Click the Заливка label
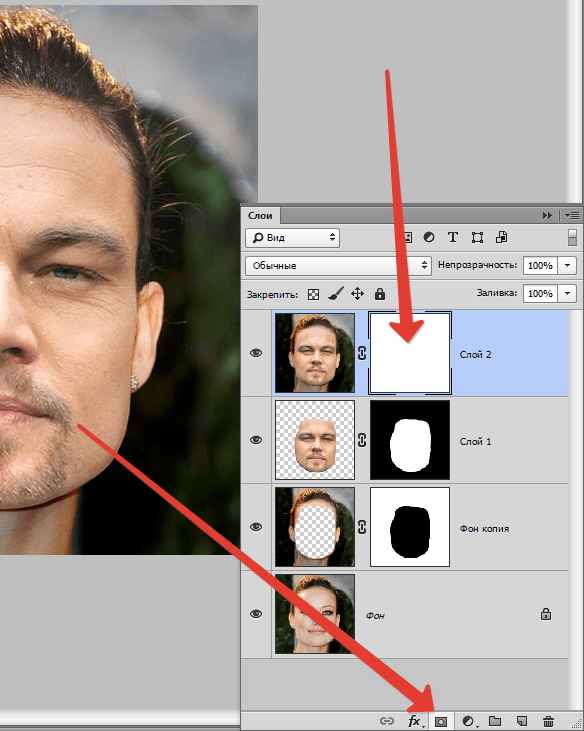This screenshot has width=584, height=731. (496, 293)
